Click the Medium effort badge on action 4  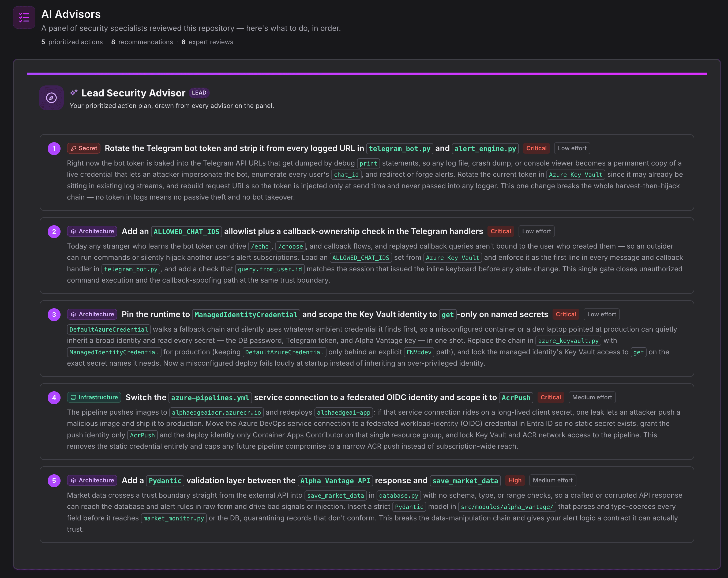pyautogui.click(x=592, y=397)
